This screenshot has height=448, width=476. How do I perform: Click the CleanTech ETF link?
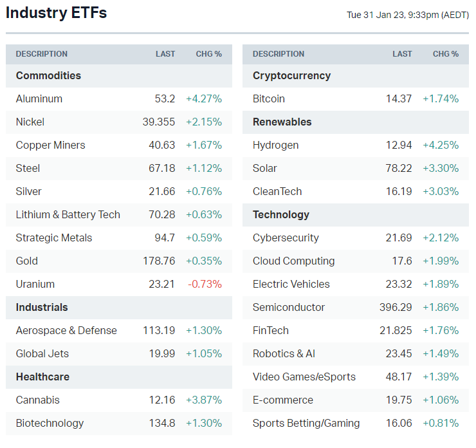pyautogui.click(x=277, y=191)
